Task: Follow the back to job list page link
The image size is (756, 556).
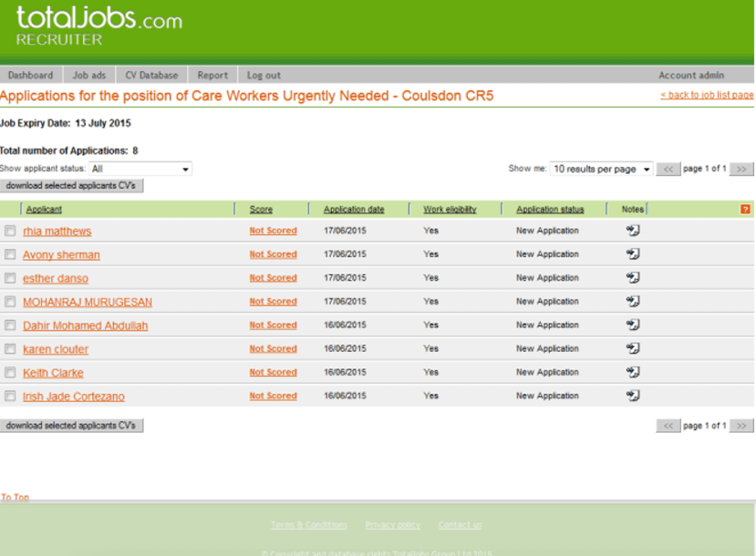Action: point(707,95)
